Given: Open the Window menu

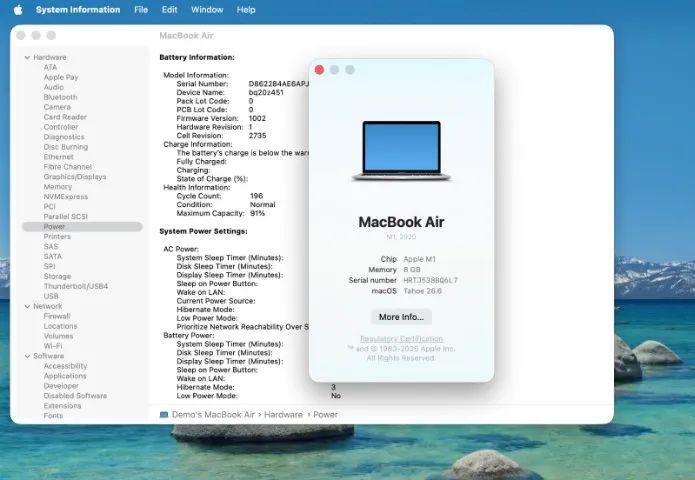Looking at the screenshot, I should click(x=207, y=10).
